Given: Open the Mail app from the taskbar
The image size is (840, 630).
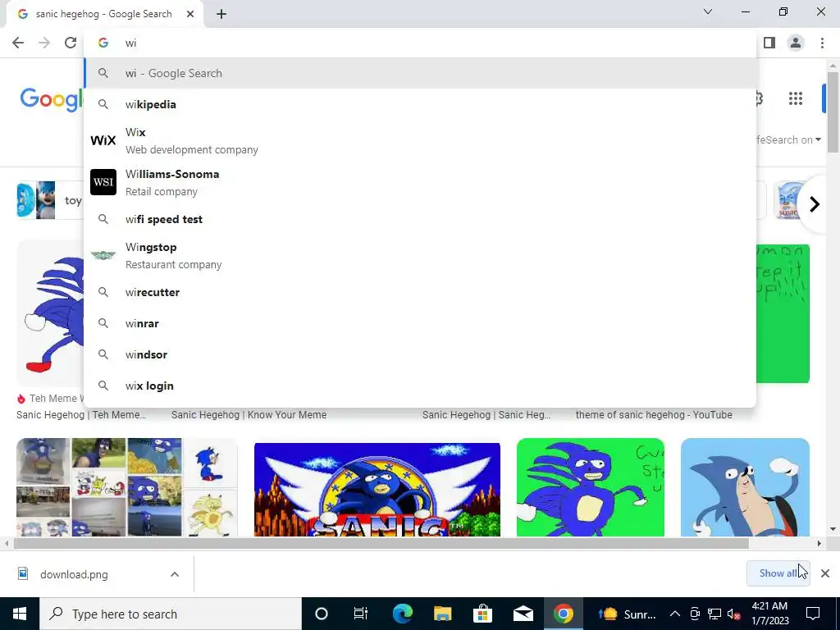Looking at the screenshot, I should (523, 614).
